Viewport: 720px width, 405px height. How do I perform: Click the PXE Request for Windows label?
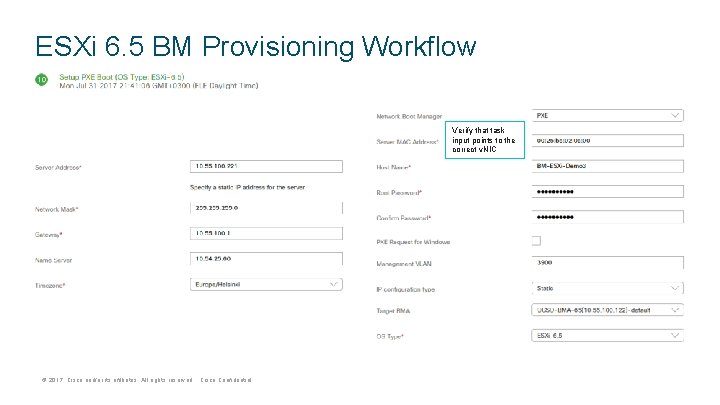(413, 242)
